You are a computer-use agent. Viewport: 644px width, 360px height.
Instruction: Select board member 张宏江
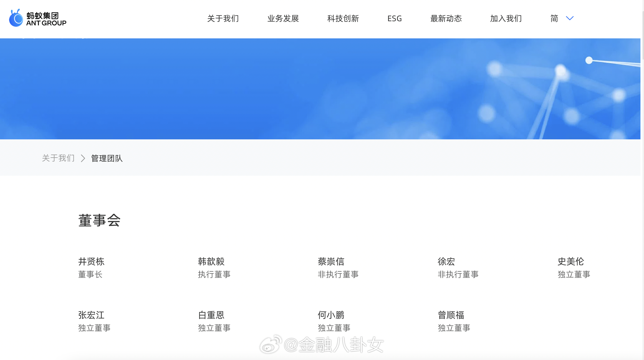91,315
